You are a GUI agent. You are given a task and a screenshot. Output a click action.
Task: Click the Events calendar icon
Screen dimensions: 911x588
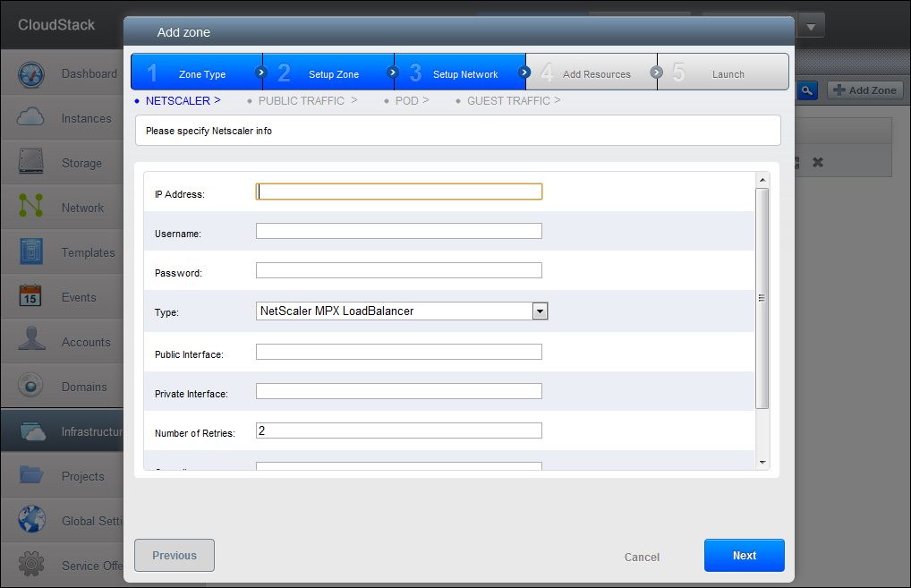(x=31, y=297)
